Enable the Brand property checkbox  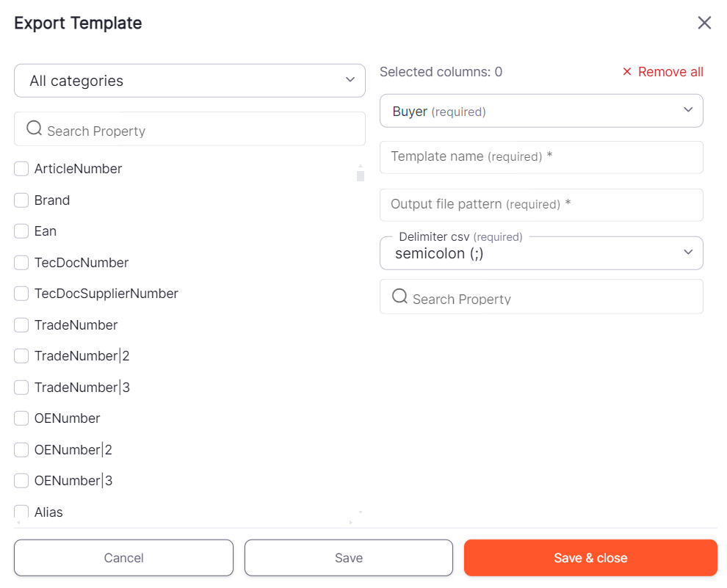tap(21, 200)
